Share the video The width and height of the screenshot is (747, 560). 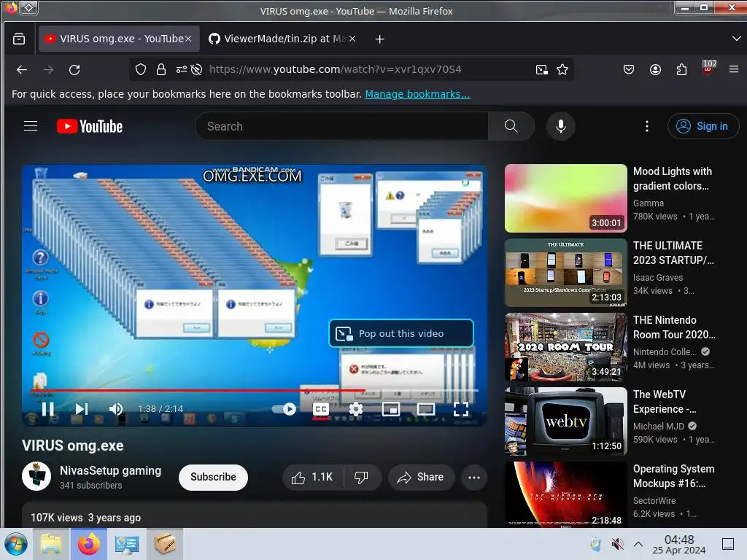click(421, 477)
